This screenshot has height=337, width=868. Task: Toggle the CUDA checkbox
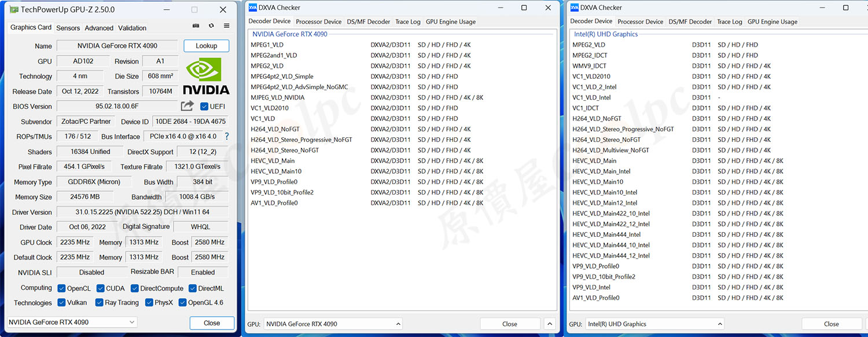[x=101, y=288]
